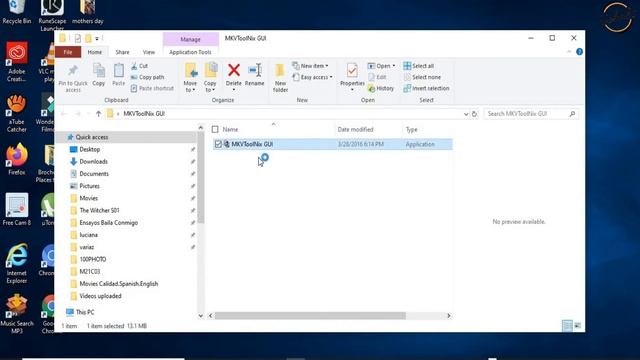Open the Open dropdown in ribbon

tap(381, 66)
